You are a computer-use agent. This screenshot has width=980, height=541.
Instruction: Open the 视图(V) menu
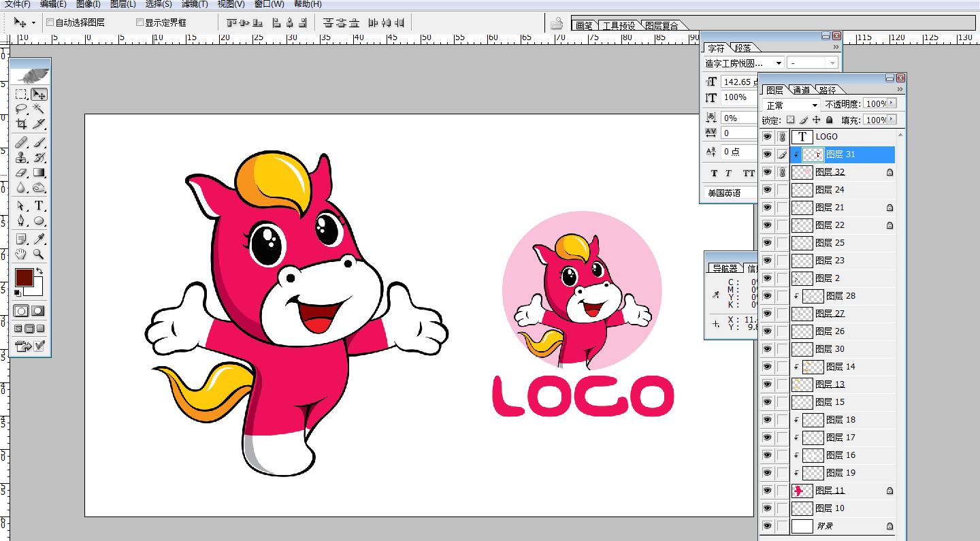coord(231,4)
